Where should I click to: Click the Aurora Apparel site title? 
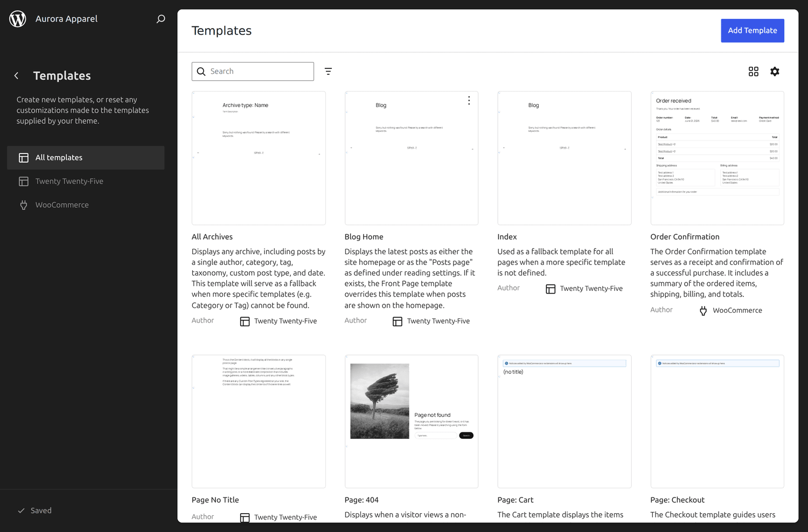(x=67, y=19)
